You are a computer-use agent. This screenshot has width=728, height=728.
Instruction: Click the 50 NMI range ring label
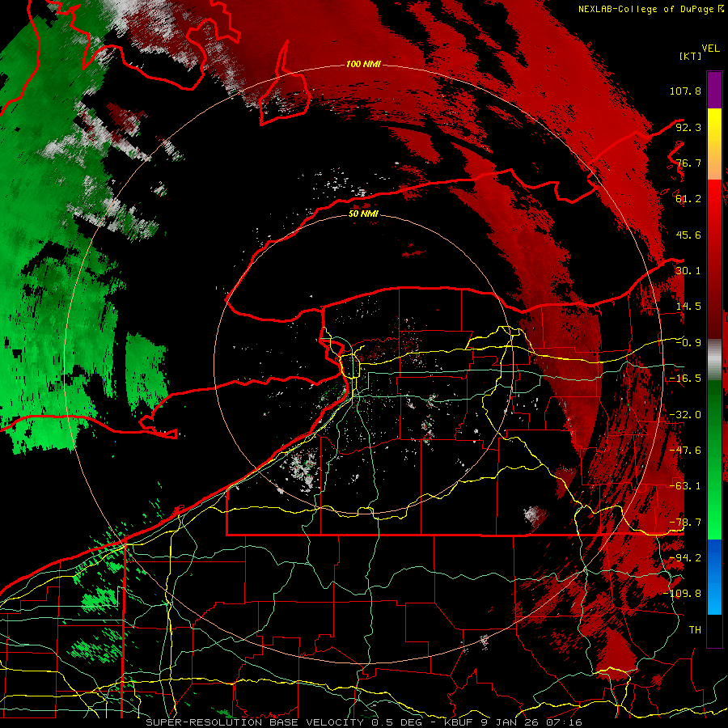[x=363, y=214]
